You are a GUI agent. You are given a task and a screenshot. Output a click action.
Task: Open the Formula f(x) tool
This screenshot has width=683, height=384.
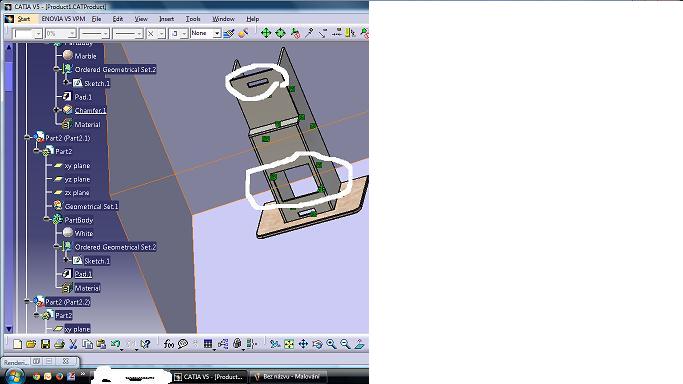coord(169,344)
